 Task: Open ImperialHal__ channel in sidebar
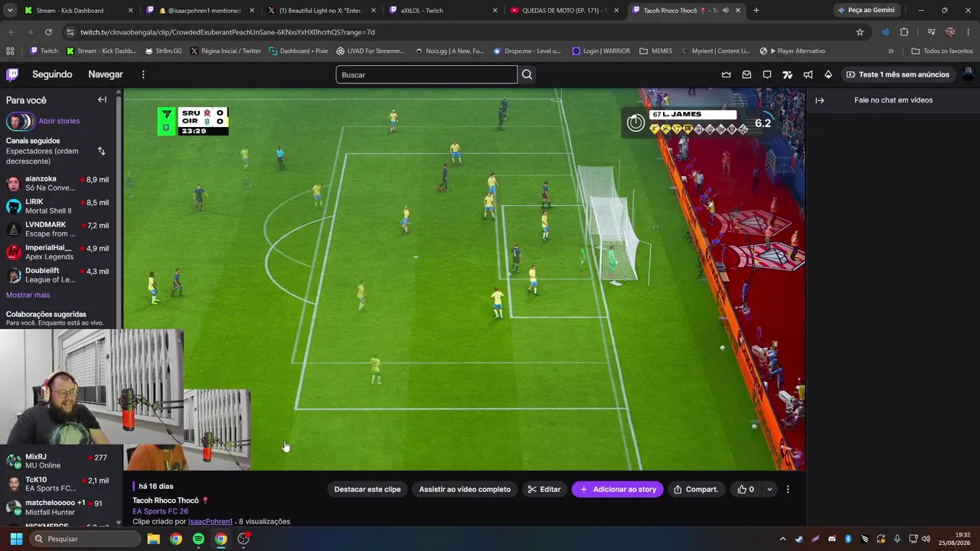coord(58,252)
